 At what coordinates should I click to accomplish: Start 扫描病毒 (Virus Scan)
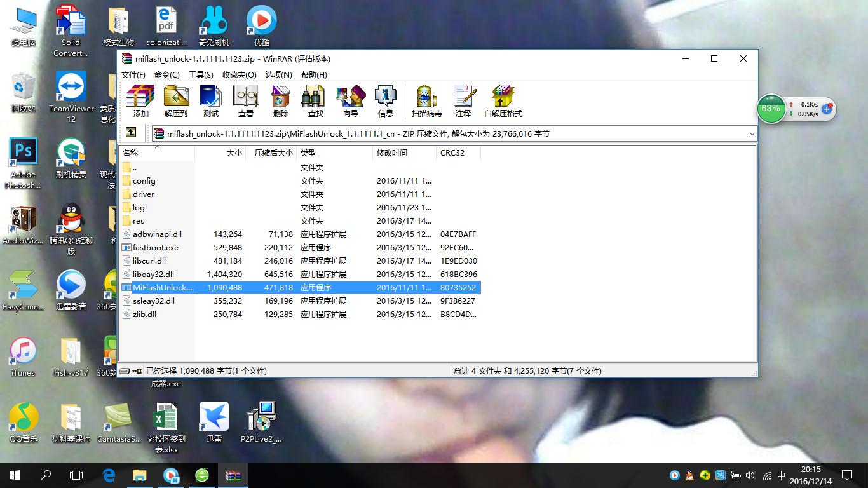coord(426,101)
